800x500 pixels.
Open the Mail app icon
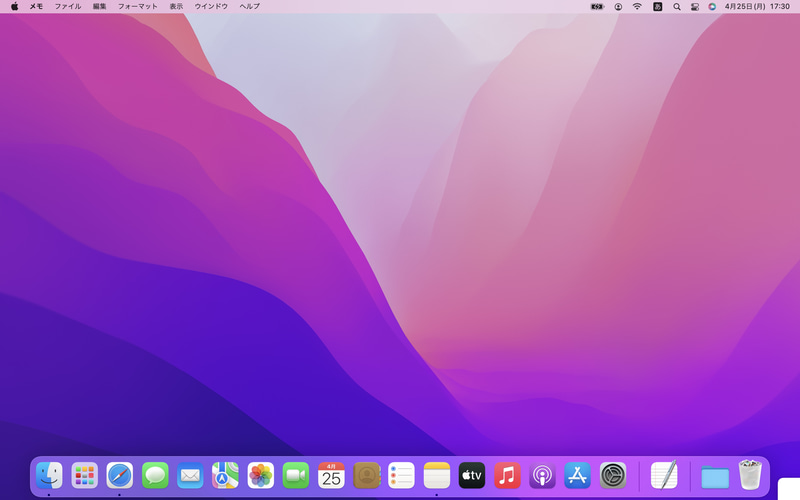click(190, 476)
